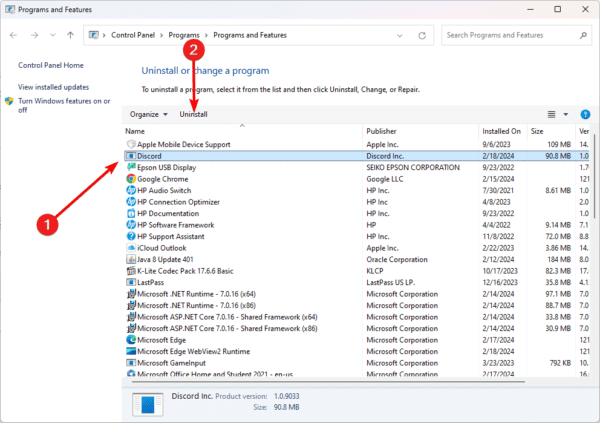
Task: Select the Java 8 Update 401 icon
Action: click(131, 259)
